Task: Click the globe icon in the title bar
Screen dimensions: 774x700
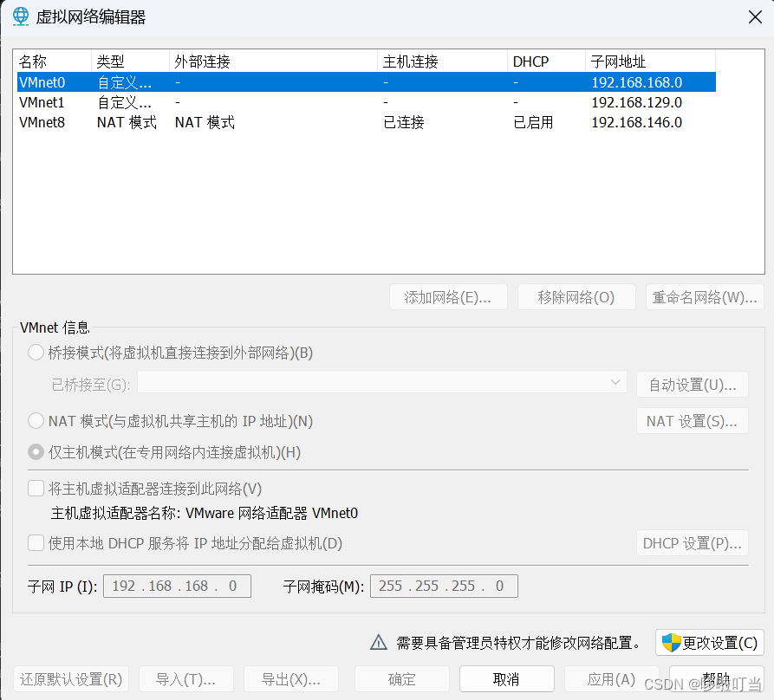Action: (21, 16)
